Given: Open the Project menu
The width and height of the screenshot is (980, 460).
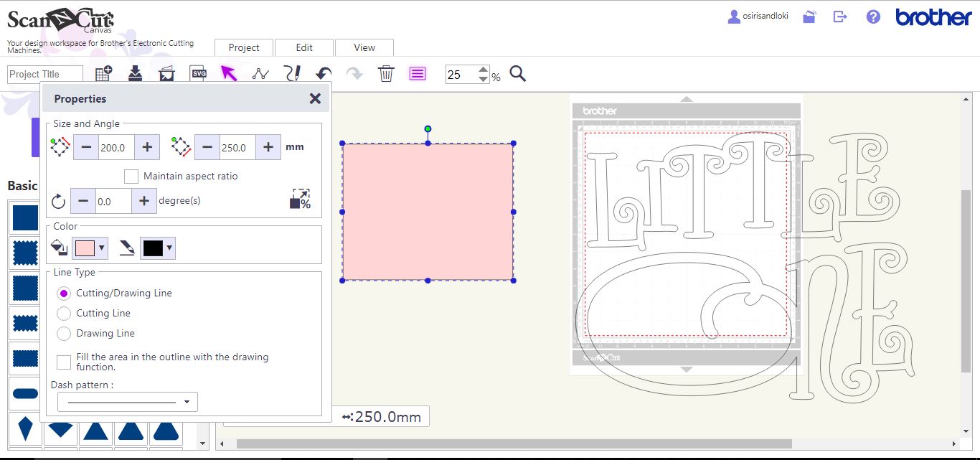Looking at the screenshot, I should click(x=243, y=47).
